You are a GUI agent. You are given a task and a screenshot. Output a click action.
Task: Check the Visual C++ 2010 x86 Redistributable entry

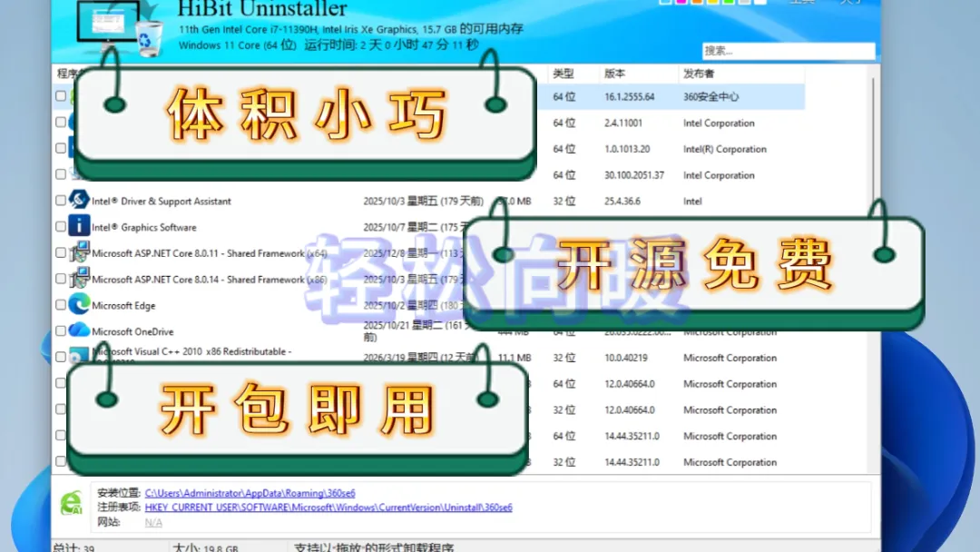tap(61, 357)
